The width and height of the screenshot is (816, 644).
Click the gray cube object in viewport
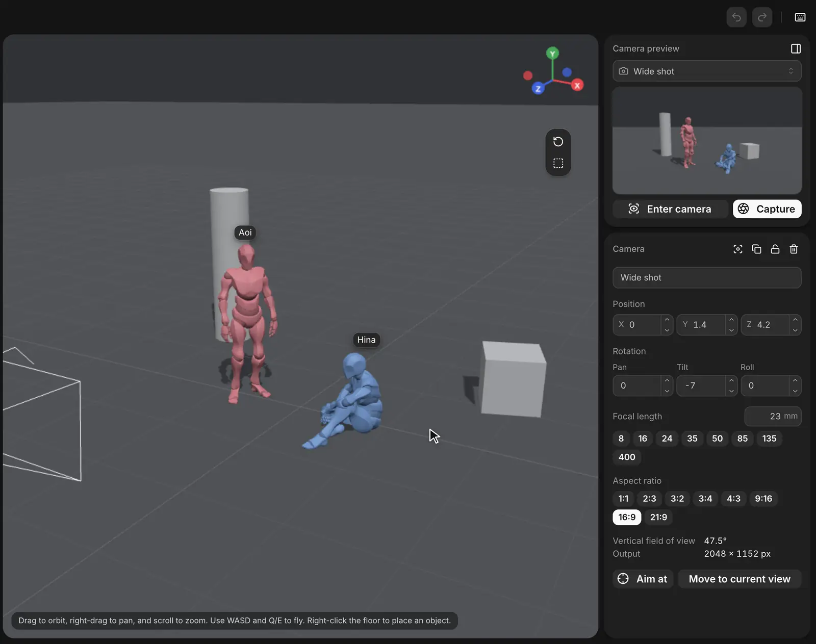point(514,379)
